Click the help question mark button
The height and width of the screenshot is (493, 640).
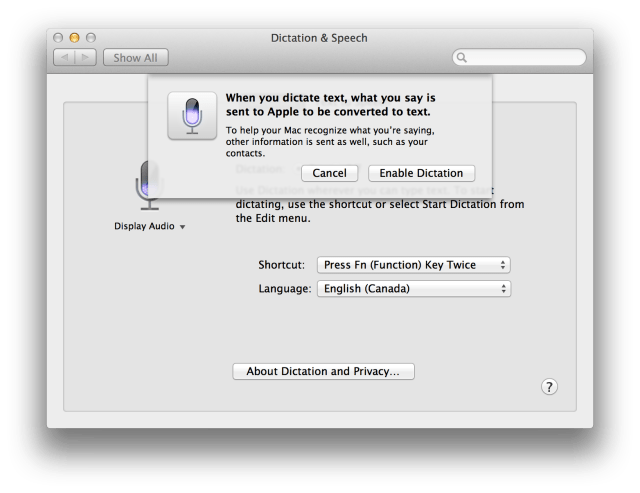pos(549,386)
